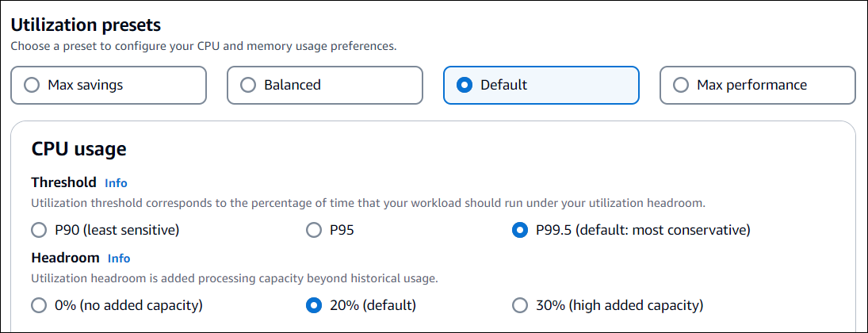868x333 pixels.
Task: Select the 20% (default) headroom option
Action: click(314, 305)
